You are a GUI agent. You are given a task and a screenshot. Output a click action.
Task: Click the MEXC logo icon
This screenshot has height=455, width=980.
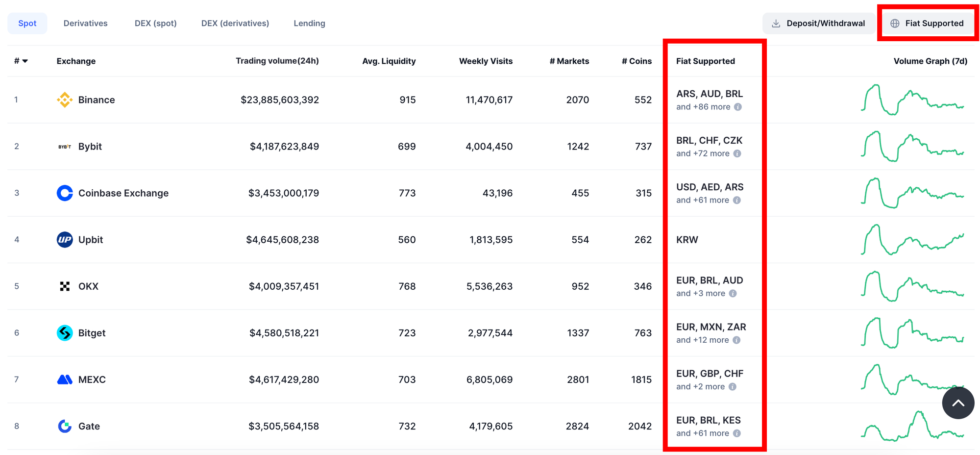tap(65, 379)
